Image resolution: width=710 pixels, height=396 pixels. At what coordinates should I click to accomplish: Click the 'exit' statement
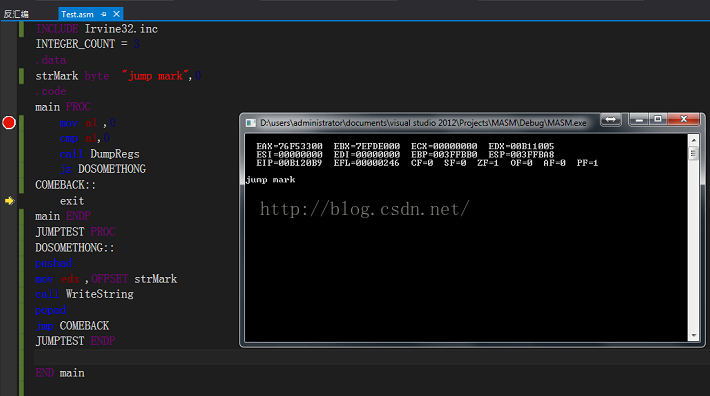[x=72, y=200]
